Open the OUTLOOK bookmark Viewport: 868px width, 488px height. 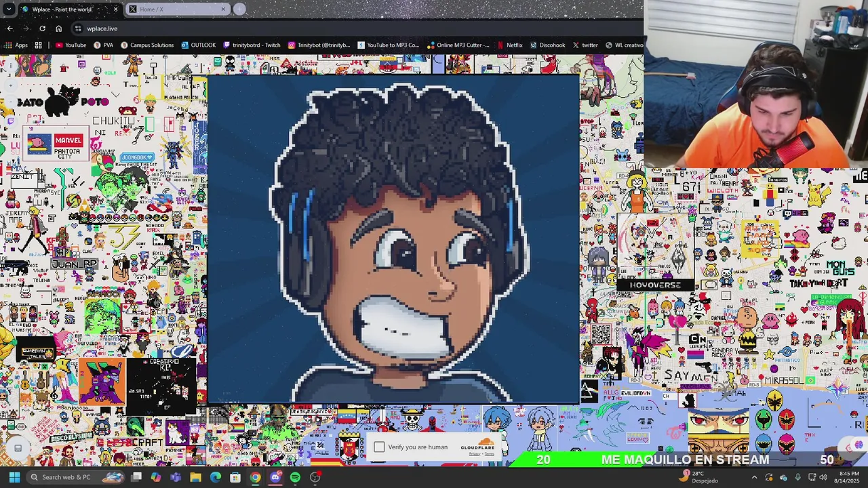pos(198,45)
